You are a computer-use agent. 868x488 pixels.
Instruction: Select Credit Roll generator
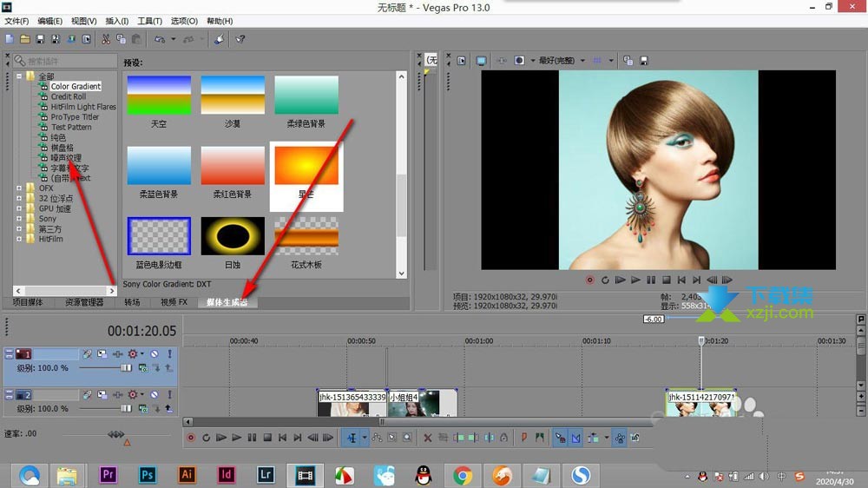pos(69,96)
